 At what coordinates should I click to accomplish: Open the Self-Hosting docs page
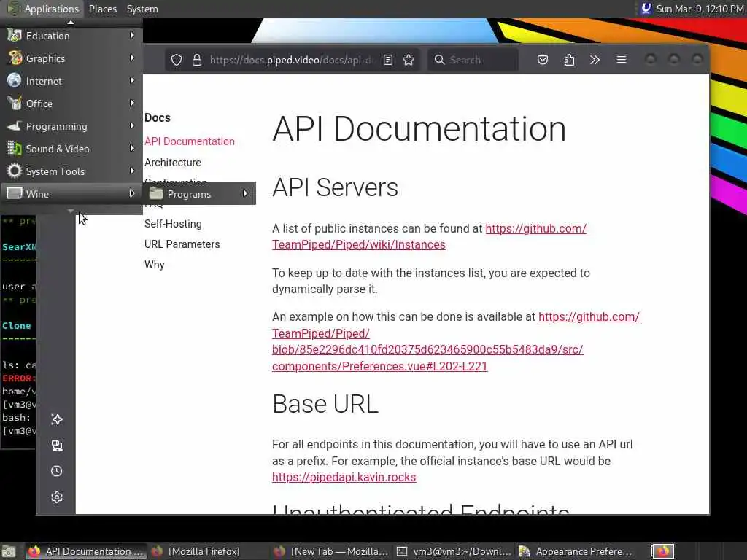click(x=173, y=224)
